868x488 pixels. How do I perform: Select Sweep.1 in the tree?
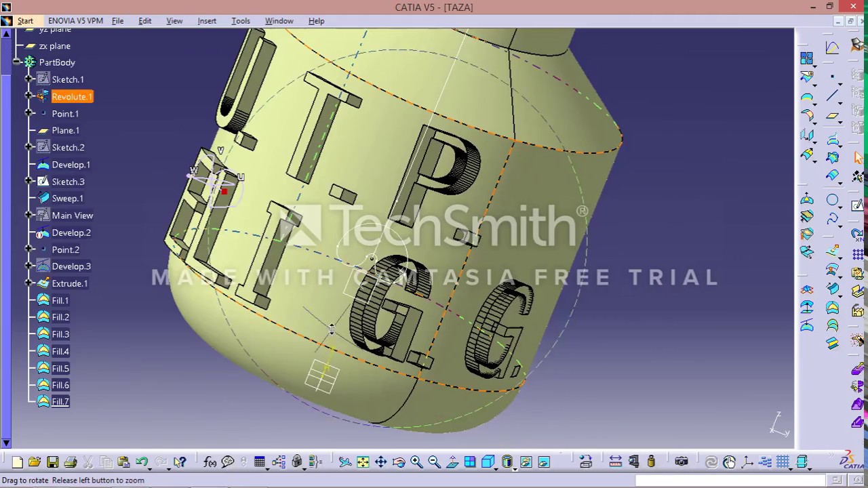click(x=67, y=198)
